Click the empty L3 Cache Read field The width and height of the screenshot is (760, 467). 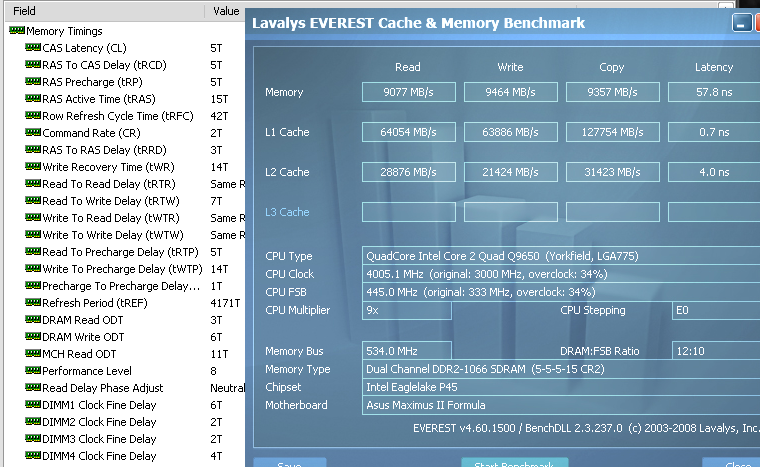(409, 212)
